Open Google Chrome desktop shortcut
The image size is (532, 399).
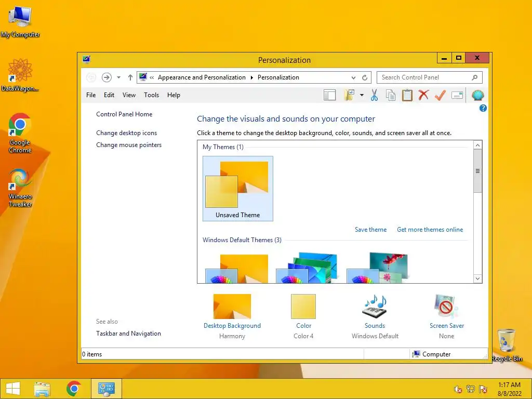click(x=20, y=133)
